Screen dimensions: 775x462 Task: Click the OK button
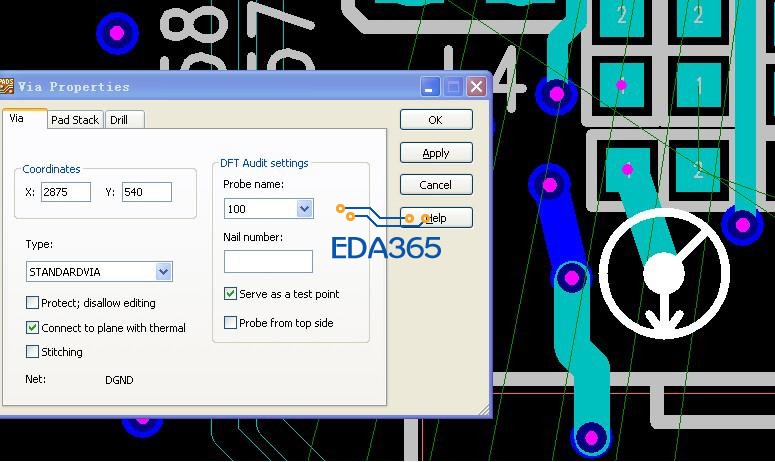(x=436, y=120)
